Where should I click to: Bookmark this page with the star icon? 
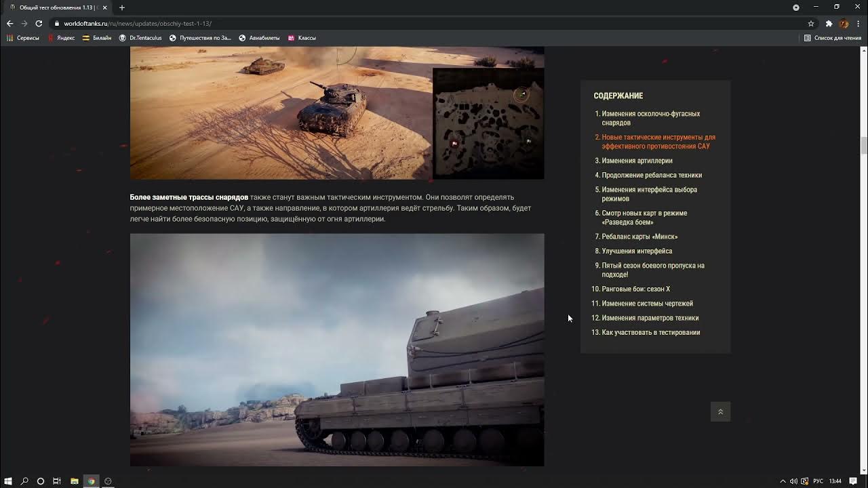click(810, 23)
